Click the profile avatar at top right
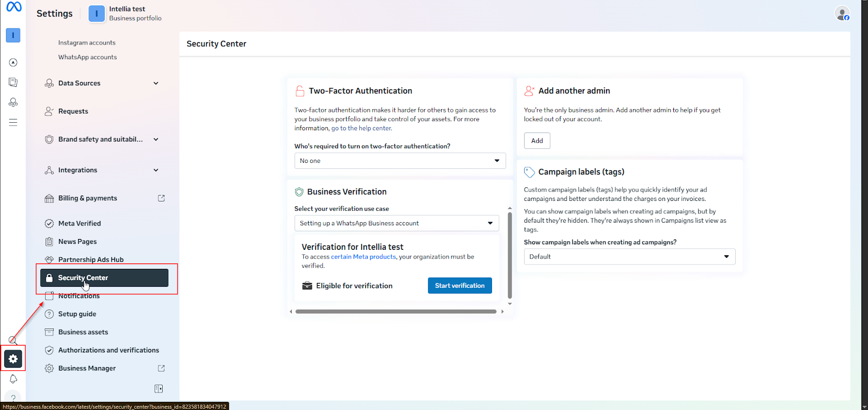Screen dimensions: 868x410 coord(841,14)
